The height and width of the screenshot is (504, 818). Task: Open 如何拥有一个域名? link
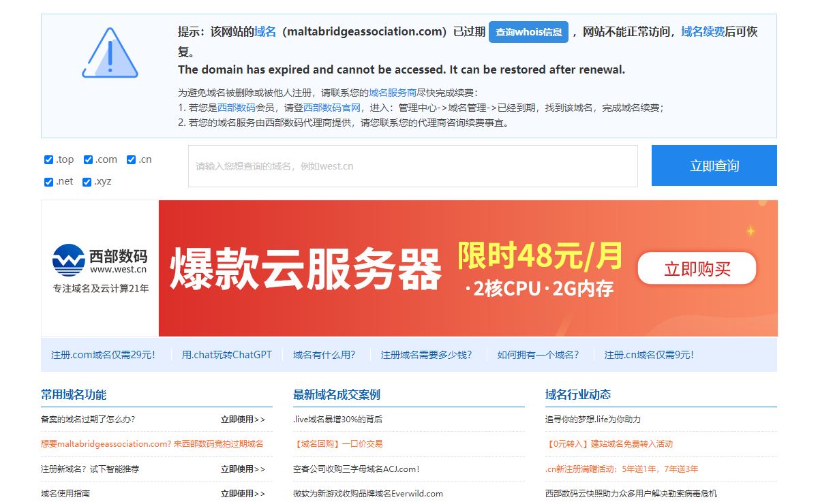pos(538,355)
